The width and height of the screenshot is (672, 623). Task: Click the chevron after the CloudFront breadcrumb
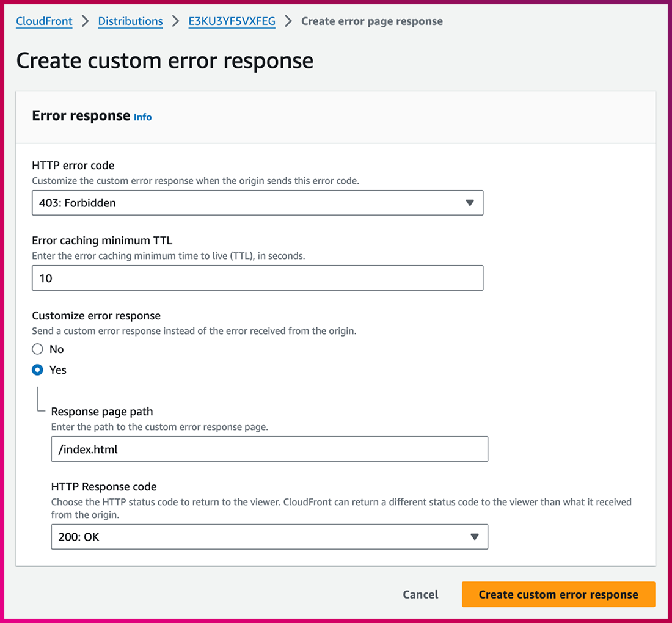[x=86, y=21]
